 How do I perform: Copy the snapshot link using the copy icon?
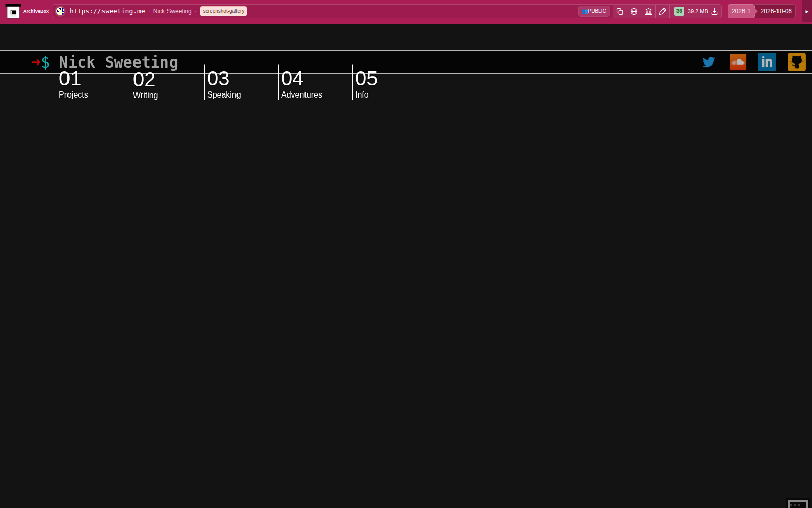[x=620, y=11]
